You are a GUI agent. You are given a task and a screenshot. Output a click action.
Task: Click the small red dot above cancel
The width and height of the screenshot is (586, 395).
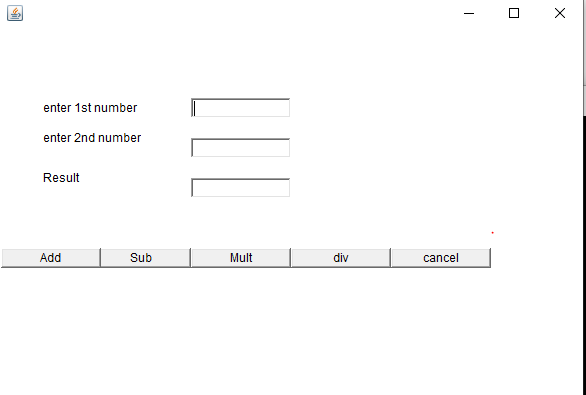pyautogui.click(x=493, y=233)
